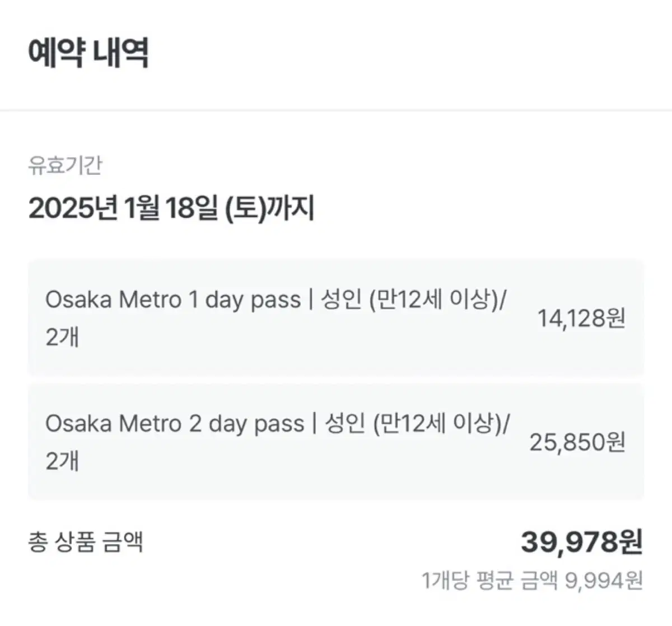Open the Osaka Metro 1 day pass item
This screenshot has height=626, width=672.
(x=336, y=318)
